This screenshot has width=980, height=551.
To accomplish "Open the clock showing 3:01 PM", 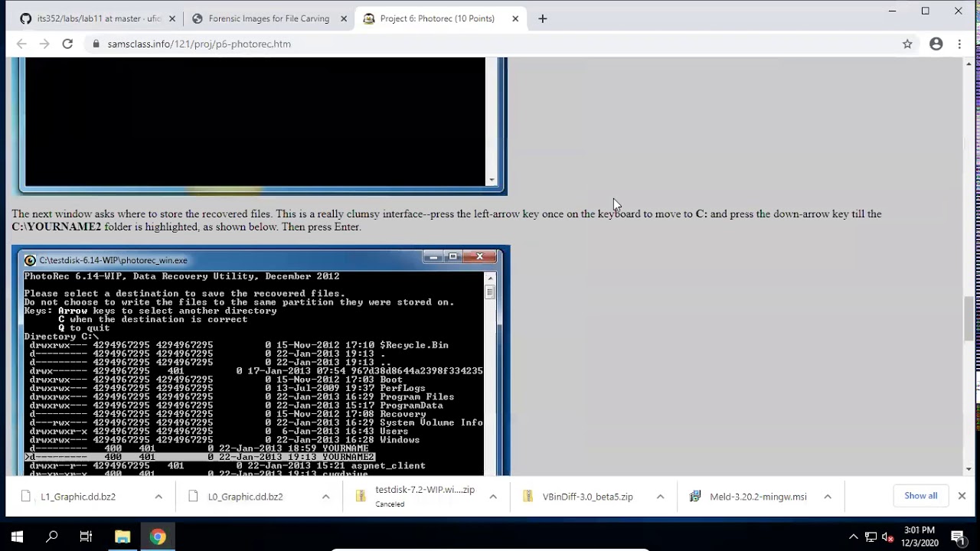I will pos(919,536).
